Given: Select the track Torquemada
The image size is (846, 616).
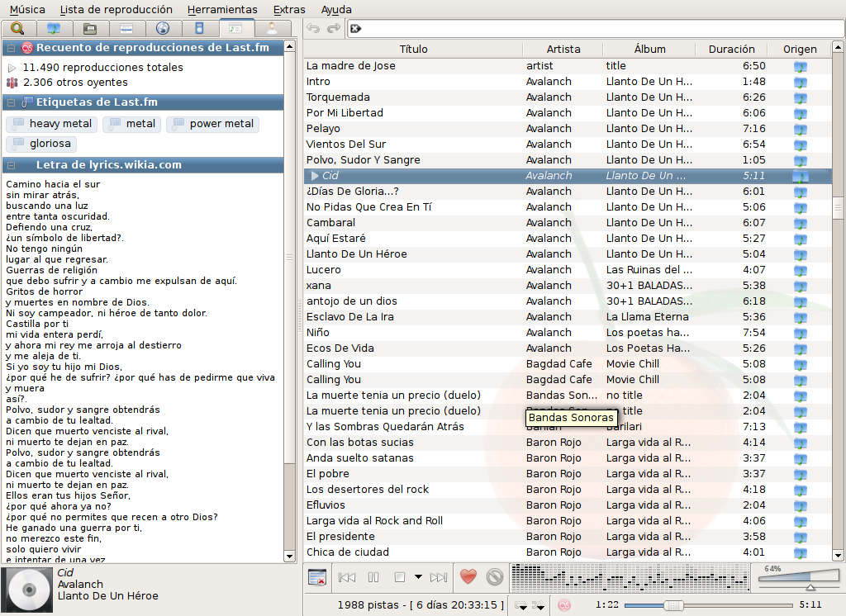Looking at the screenshot, I should point(568,97).
